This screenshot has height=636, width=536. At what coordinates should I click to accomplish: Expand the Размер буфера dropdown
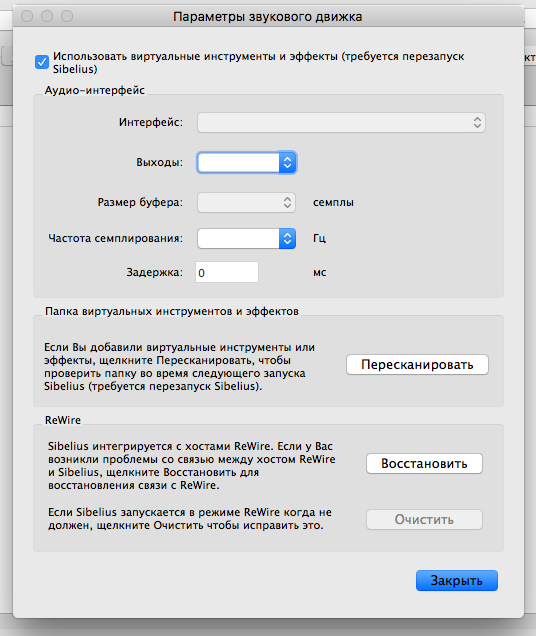[246, 202]
